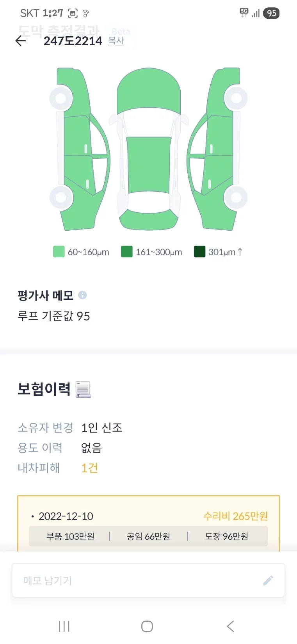Tap the pencil edit icon
This screenshot has width=297, height=644.
[268, 580]
